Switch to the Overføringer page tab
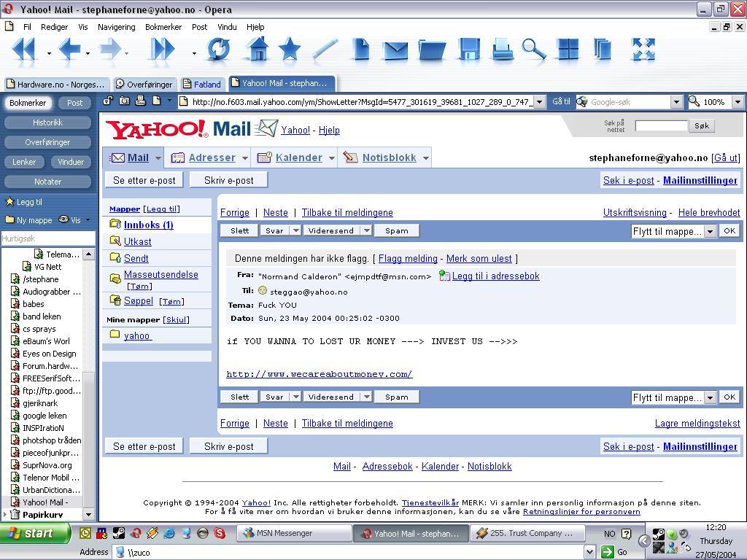This screenshot has width=747, height=560. pyautogui.click(x=145, y=85)
